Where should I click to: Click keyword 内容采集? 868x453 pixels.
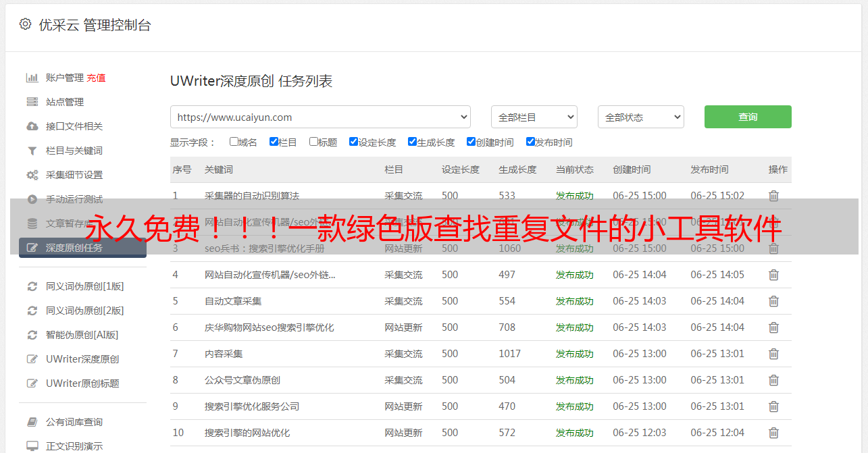[224, 354]
